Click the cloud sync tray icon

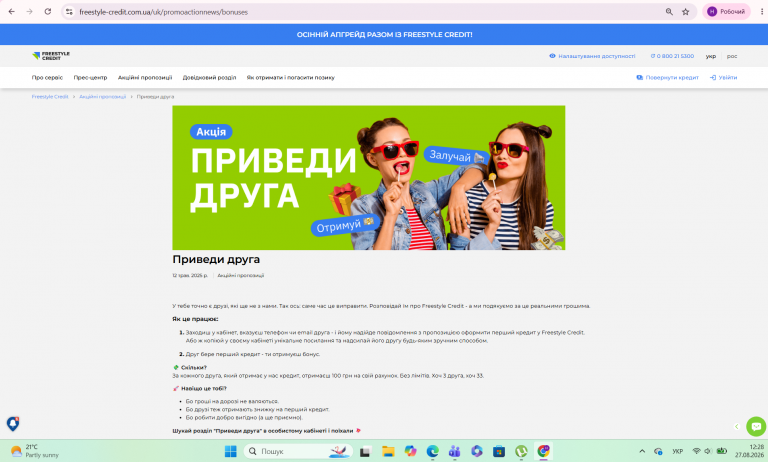pos(658,451)
